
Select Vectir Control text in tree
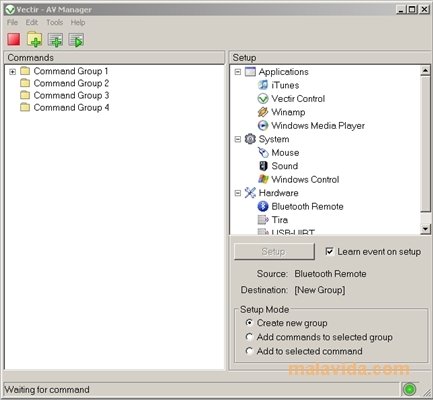(x=298, y=99)
